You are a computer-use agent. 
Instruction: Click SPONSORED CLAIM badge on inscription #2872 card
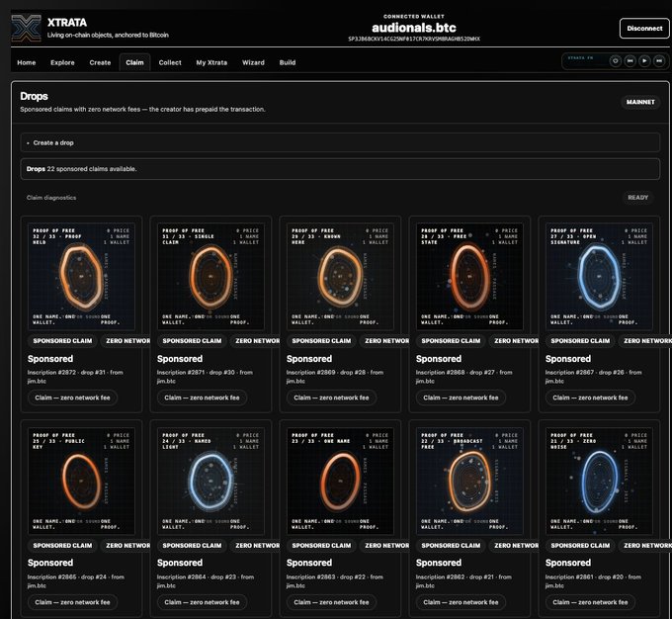point(62,341)
